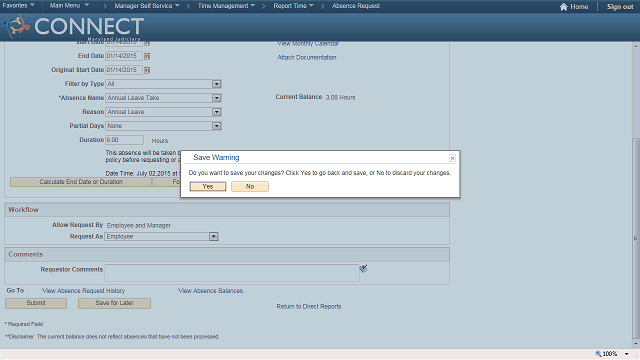Open View Absence Balances link
The width and height of the screenshot is (640, 360).
[x=210, y=291]
